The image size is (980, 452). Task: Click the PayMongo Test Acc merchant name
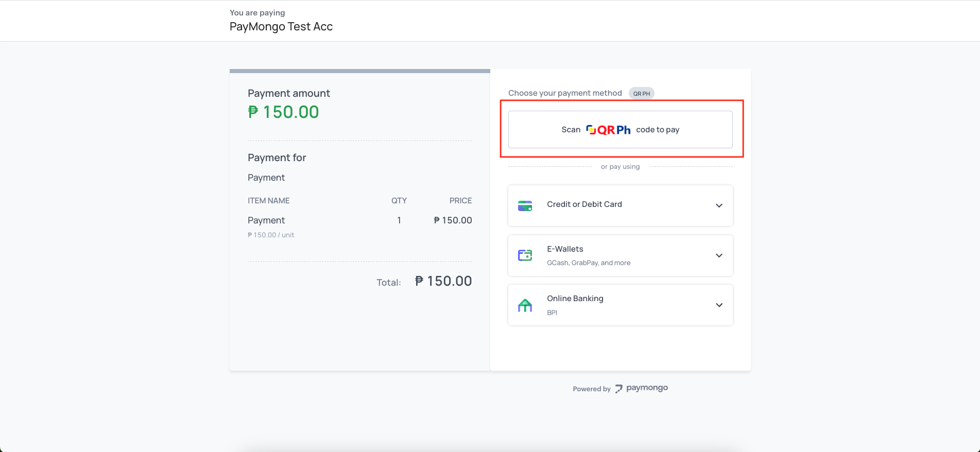tap(281, 27)
